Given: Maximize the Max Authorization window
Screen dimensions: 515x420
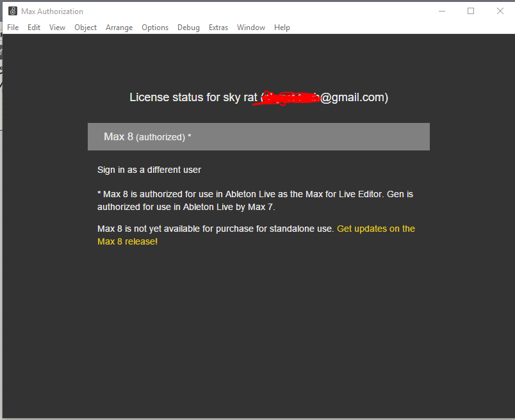Looking at the screenshot, I should (471, 11).
